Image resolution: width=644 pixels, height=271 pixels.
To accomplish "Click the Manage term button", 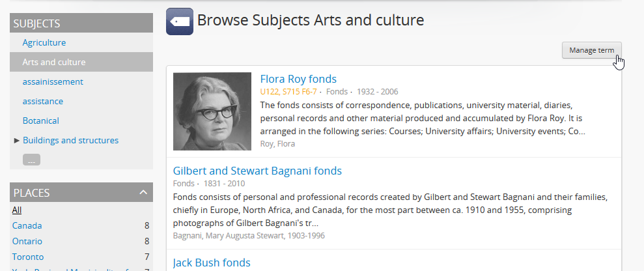I will (591, 50).
